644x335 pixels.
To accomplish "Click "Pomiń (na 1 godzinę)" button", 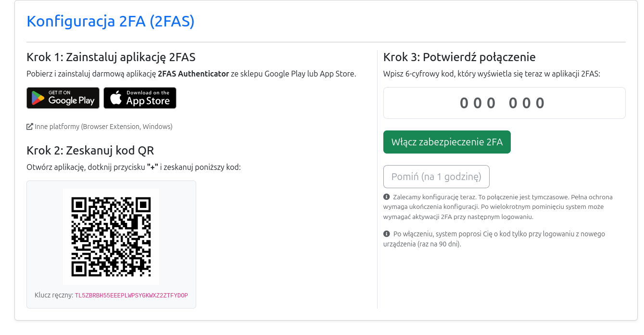I will [x=436, y=177].
